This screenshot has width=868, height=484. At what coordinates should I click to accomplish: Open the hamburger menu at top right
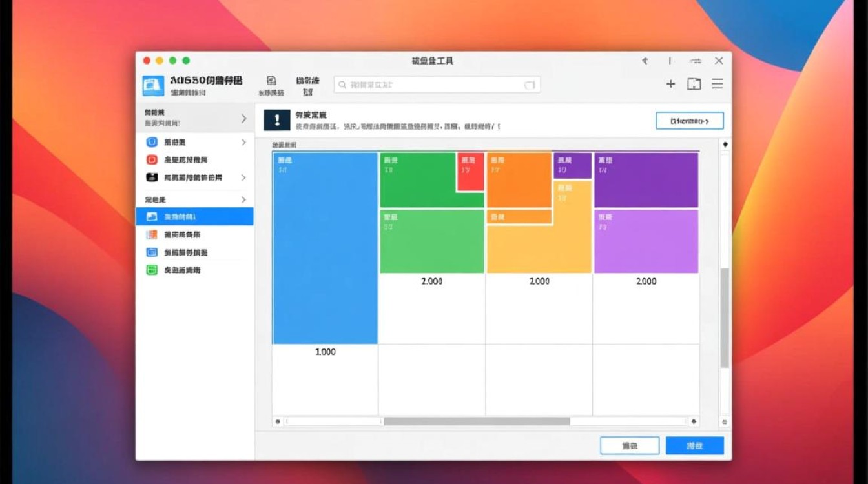(x=717, y=83)
